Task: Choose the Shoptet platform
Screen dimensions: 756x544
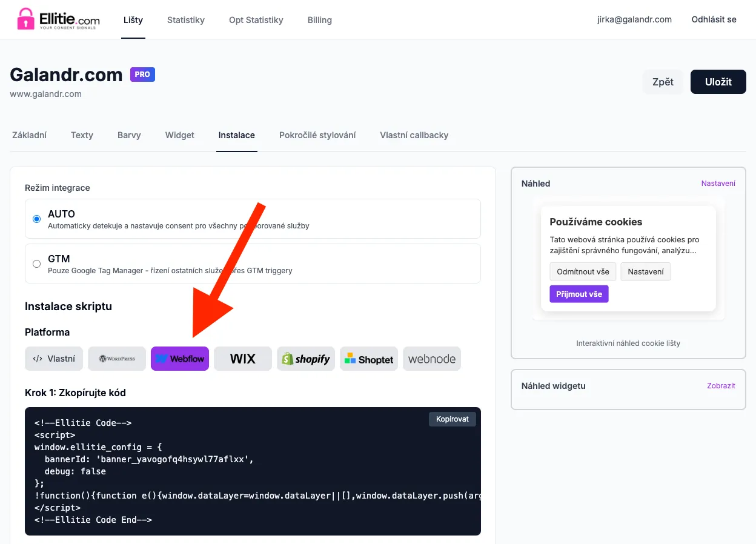Action: tap(368, 359)
